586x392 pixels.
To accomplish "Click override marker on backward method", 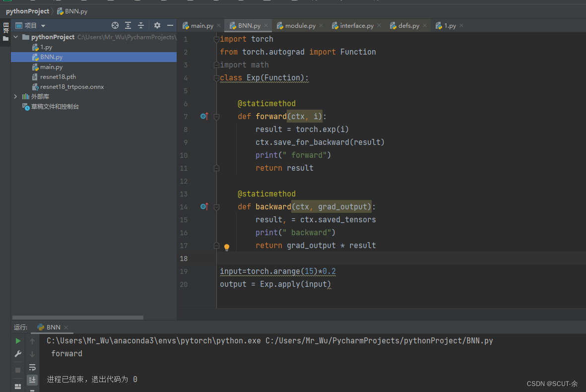I will [x=204, y=206].
